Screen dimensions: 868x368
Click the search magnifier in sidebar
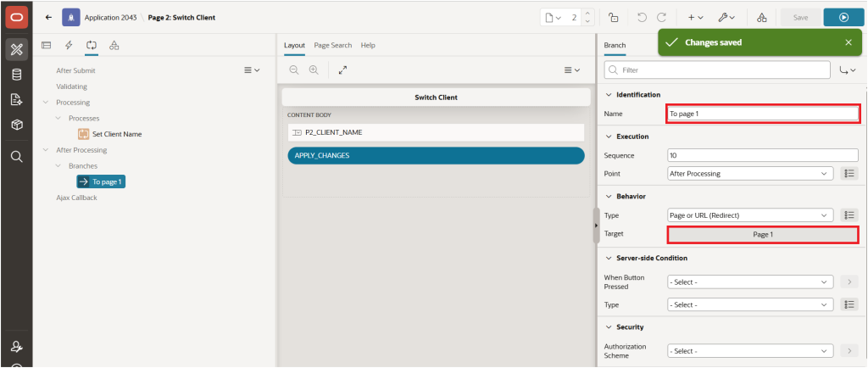(17, 157)
